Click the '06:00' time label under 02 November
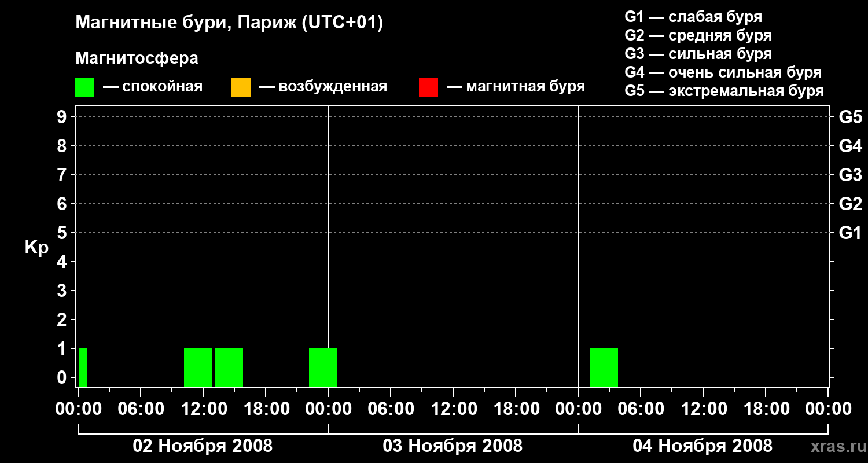This screenshot has height=463, width=868. tap(141, 409)
